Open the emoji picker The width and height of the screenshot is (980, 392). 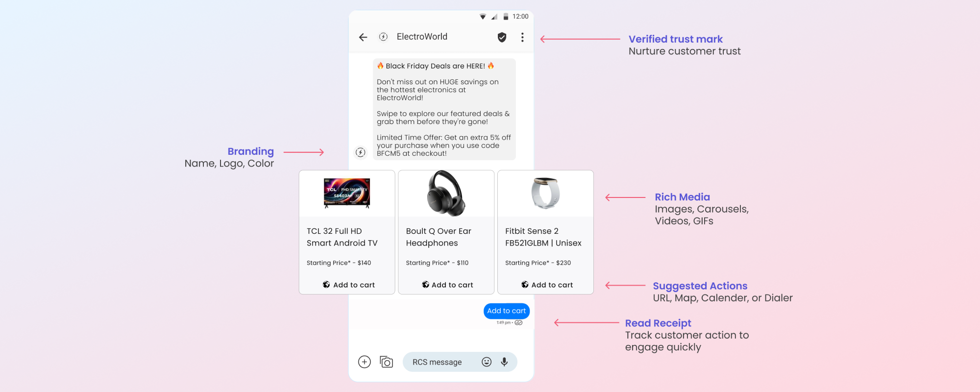[487, 362]
